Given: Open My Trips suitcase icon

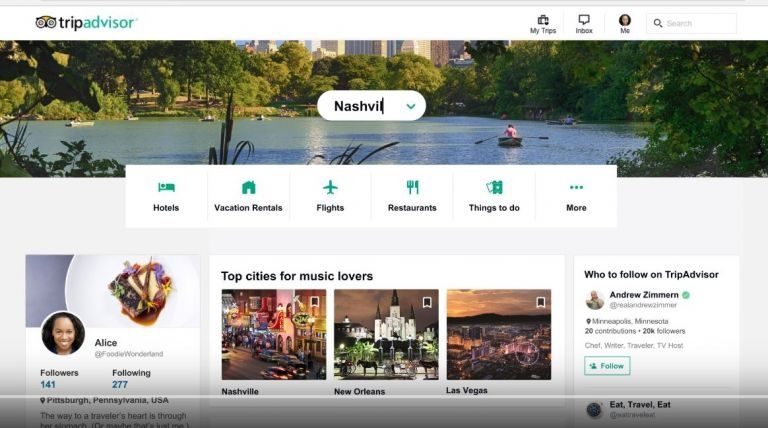Looking at the screenshot, I should click(543, 20).
